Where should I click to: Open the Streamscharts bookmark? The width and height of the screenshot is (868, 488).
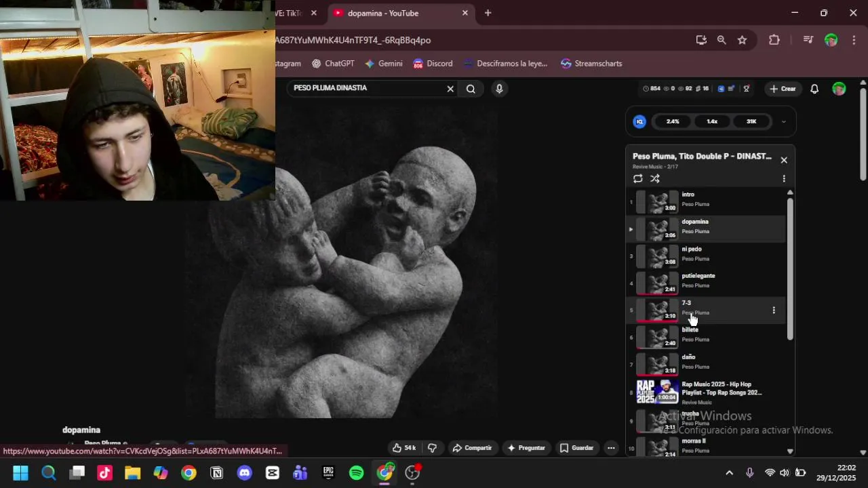(591, 64)
